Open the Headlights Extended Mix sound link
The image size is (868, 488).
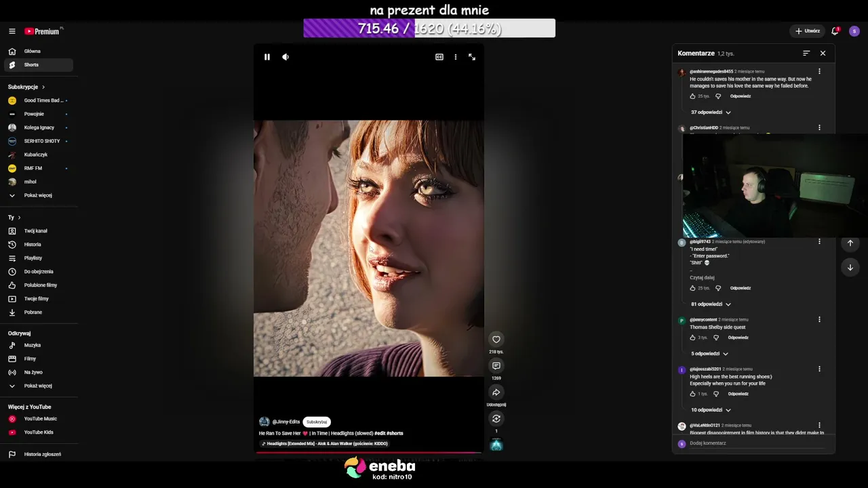tap(325, 444)
